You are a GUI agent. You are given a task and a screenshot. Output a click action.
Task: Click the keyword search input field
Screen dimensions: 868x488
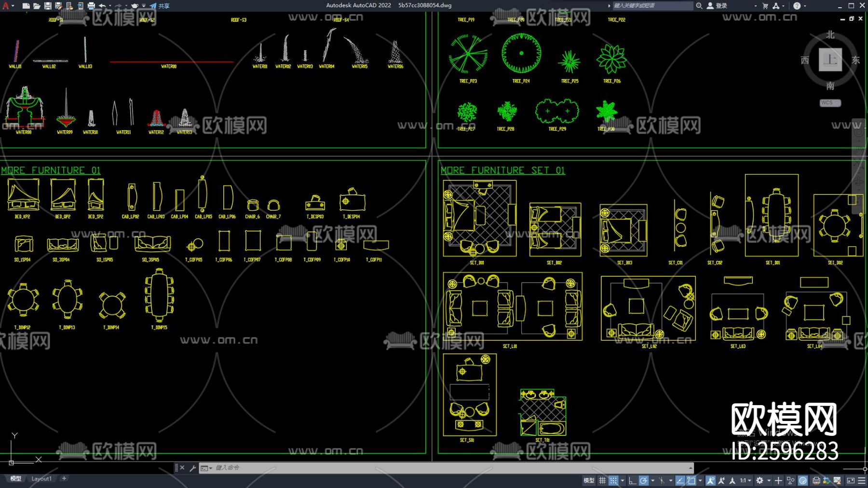652,6
